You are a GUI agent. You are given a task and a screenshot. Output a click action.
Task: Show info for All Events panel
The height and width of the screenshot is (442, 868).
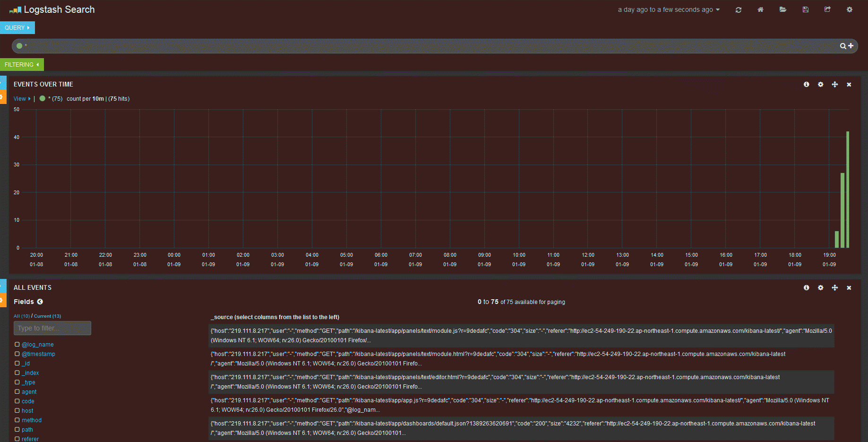807,287
